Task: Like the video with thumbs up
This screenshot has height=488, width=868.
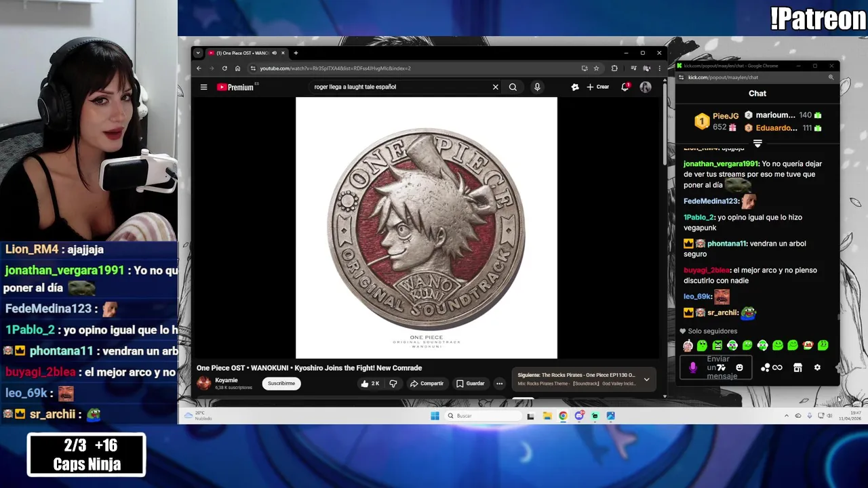Action: (370, 384)
